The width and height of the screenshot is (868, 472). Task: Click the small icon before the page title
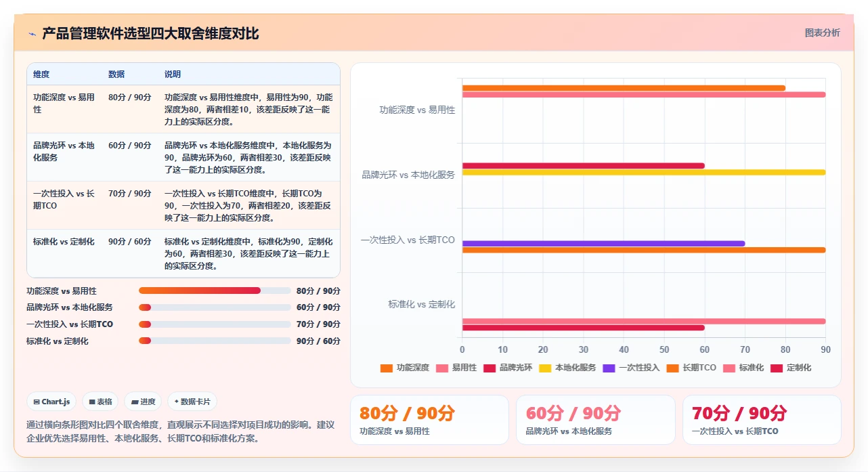pyautogui.click(x=32, y=34)
